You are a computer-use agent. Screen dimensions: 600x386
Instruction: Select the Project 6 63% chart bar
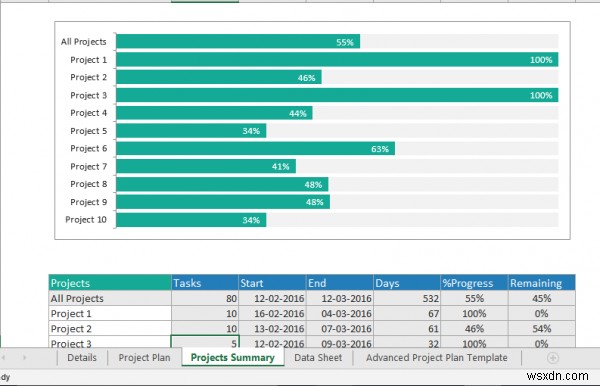[256, 148]
